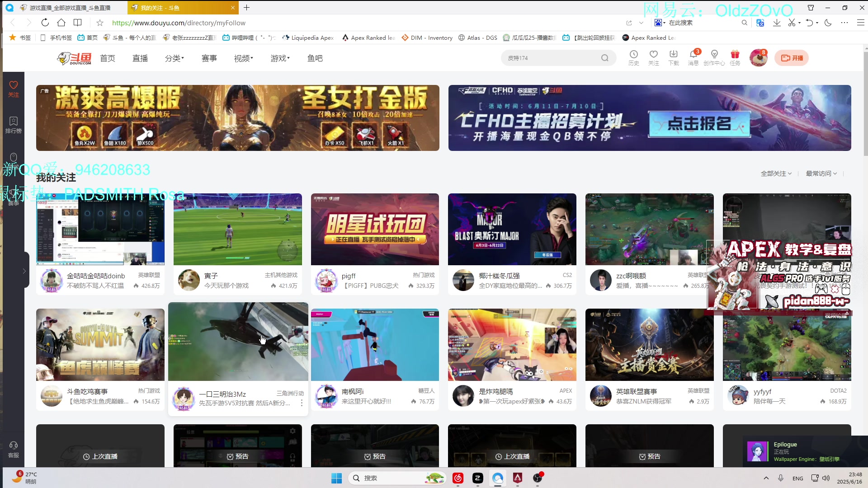
Task: Open the 消息 notifications bell icon
Action: [x=693, y=57]
